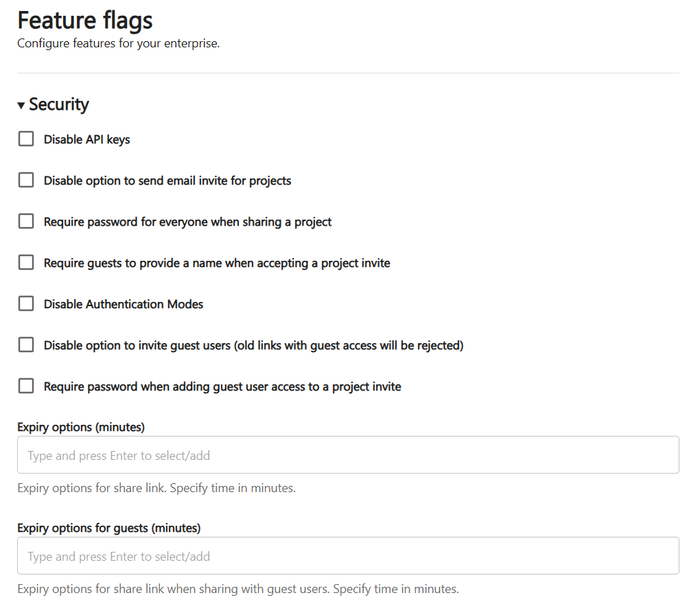Click the Feature flags page heading
The height and width of the screenshot is (604, 700).
(x=85, y=20)
